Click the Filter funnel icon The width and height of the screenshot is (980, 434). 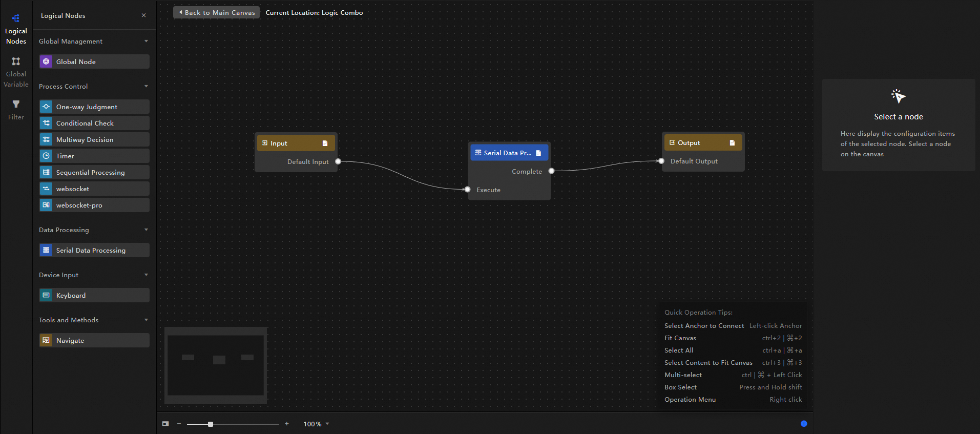point(16,105)
